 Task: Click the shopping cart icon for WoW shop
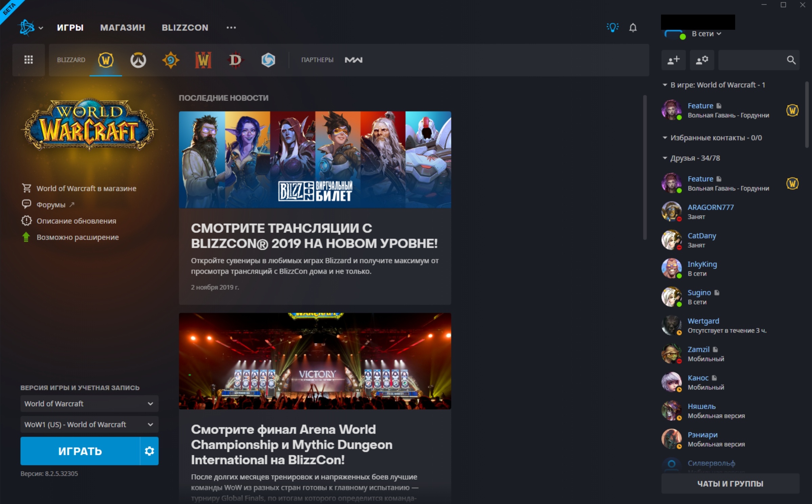coord(26,188)
